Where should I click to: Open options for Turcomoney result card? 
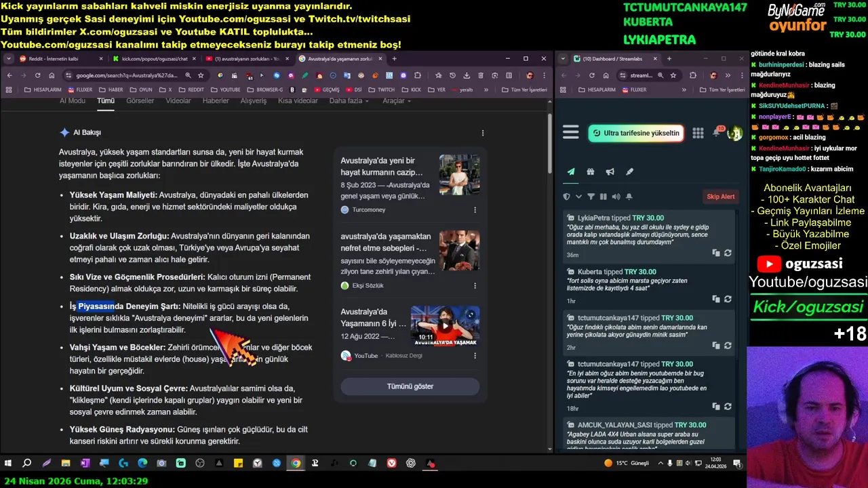[x=475, y=210]
